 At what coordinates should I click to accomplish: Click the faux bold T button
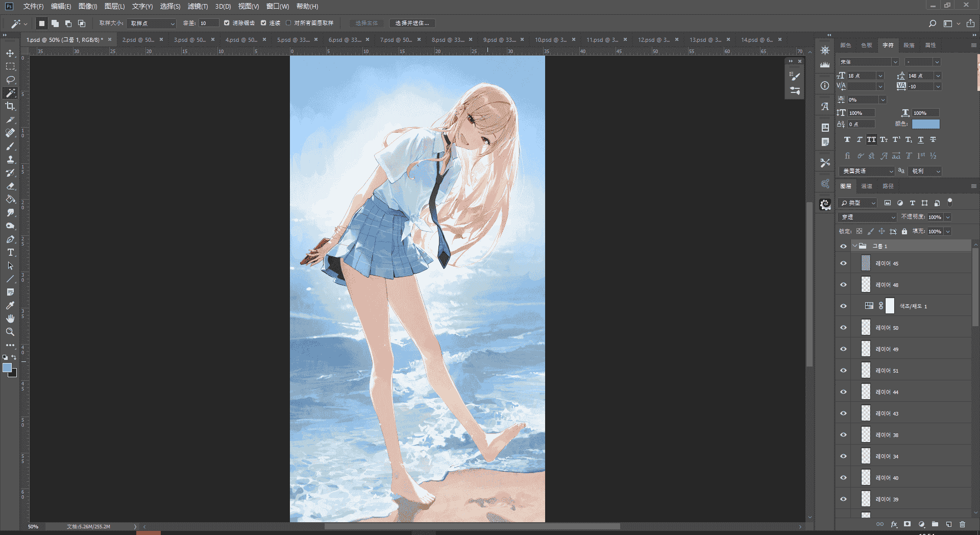pyautogui.click(x=847, y=139)
